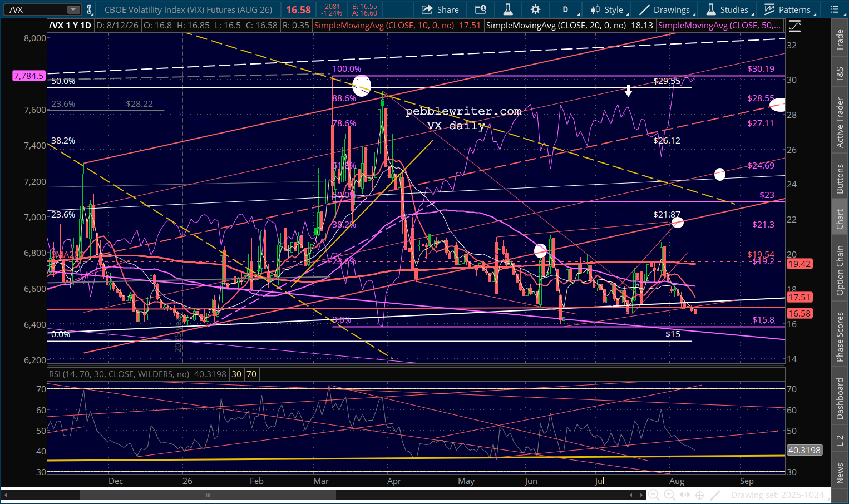Click the zoom in magnifier icon
Viewport: 849px width, 504px height.
coord(670,495)
